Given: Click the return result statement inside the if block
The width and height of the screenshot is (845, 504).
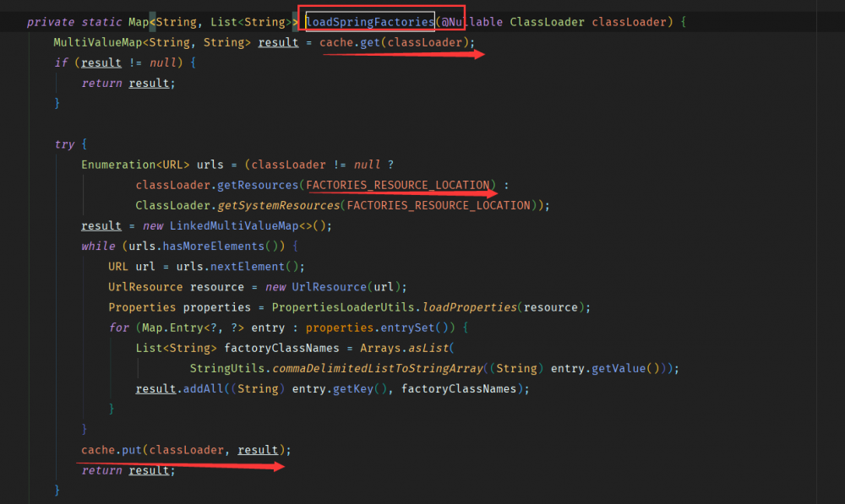Looking at the screenshot, I should pos(127,82).
